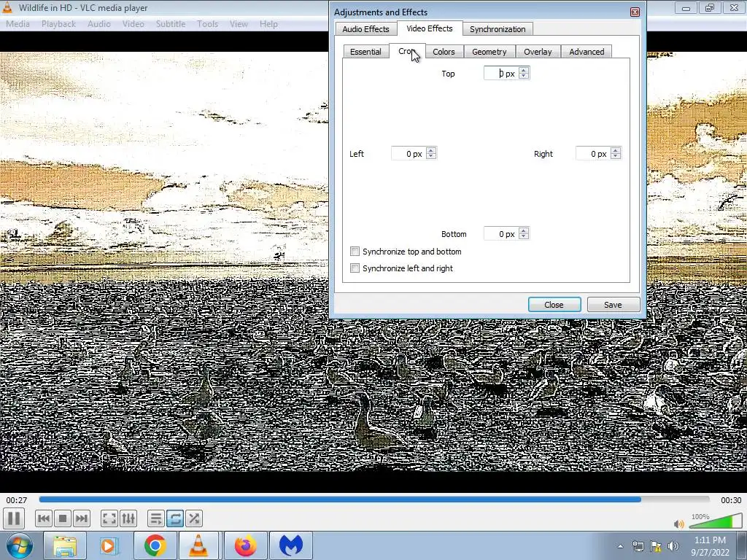The width and height of the screenshot is (747, 560).
Task: Open the Media menu
Action: pos(18,24)
